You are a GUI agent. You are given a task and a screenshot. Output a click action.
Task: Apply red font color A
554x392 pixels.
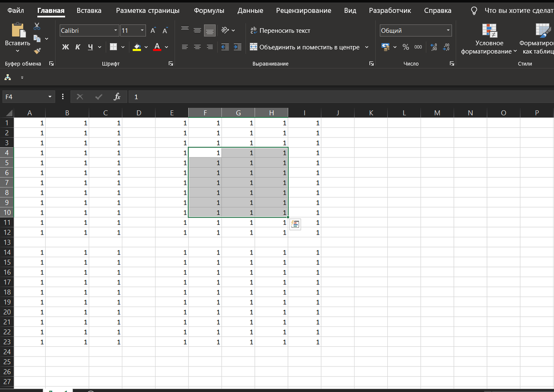157,47
